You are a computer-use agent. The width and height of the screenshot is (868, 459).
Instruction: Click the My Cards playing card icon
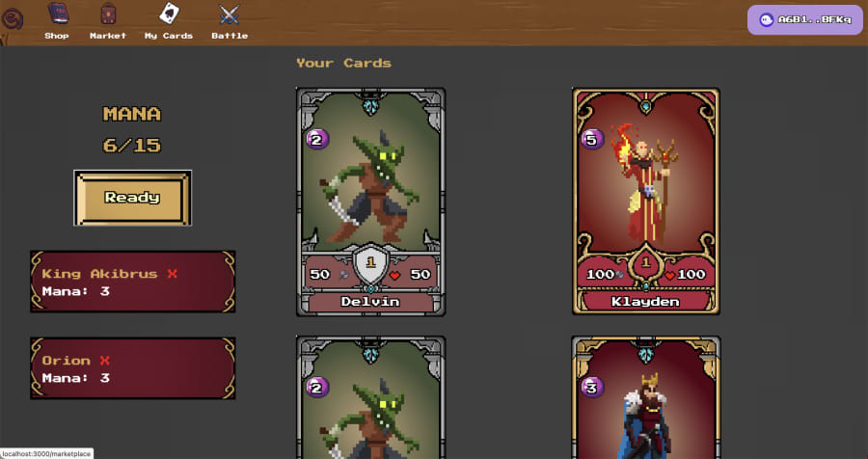(x=169, y=13)
